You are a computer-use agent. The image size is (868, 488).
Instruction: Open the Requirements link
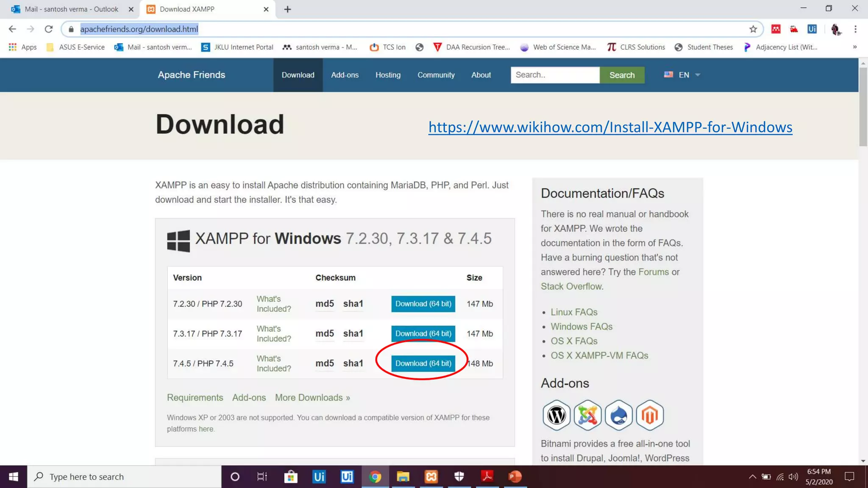click(195, 397)
